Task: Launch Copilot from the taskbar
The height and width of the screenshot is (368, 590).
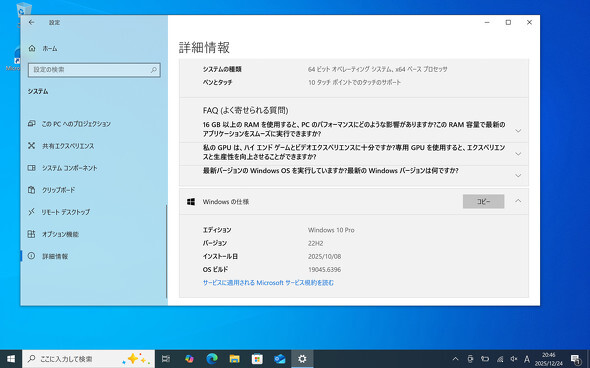Action: [189, 359]
